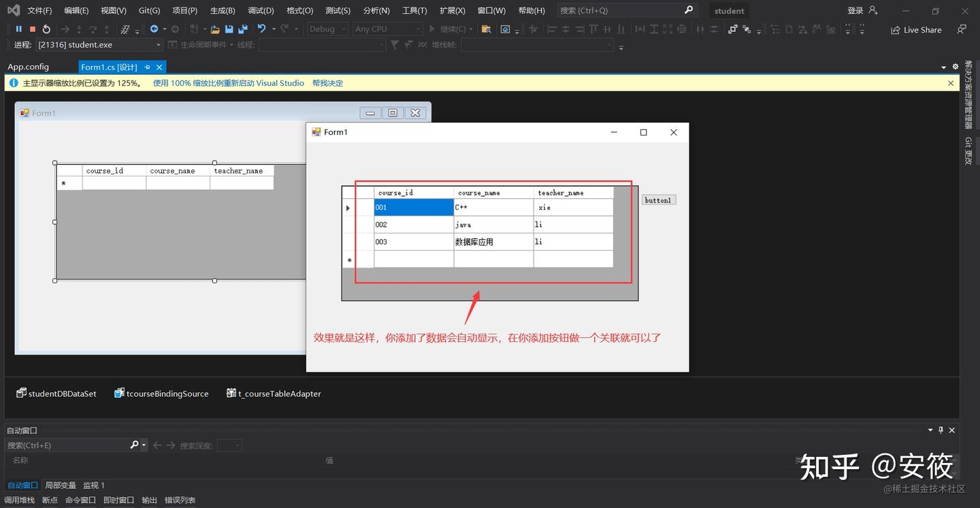Click the 帮我决定 link in the notification bar
Viewport: 980px width, 508px height.
pyautogui.click(x=329, y=82)
